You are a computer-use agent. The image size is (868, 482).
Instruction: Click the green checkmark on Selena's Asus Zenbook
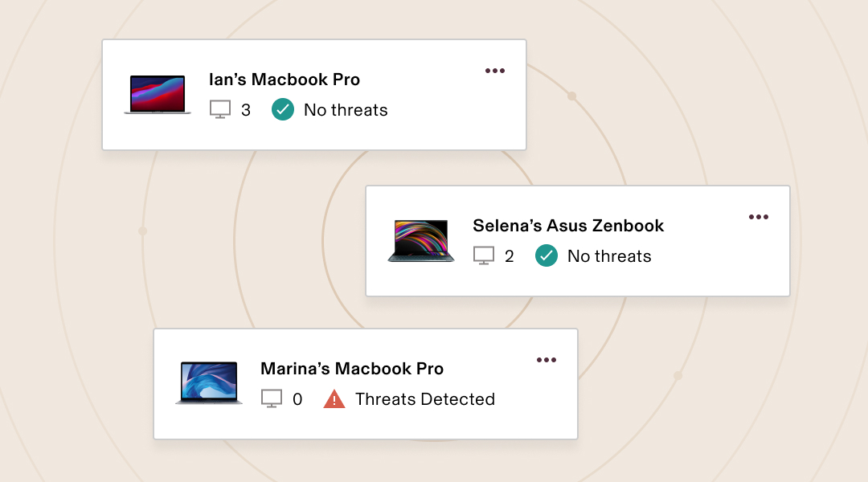(x=547, y=255)
